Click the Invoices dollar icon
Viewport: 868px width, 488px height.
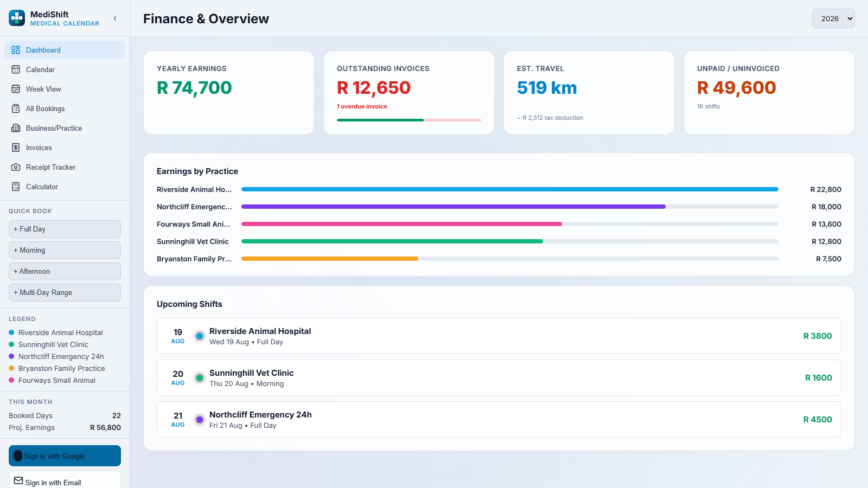click(x=16, y=147)
